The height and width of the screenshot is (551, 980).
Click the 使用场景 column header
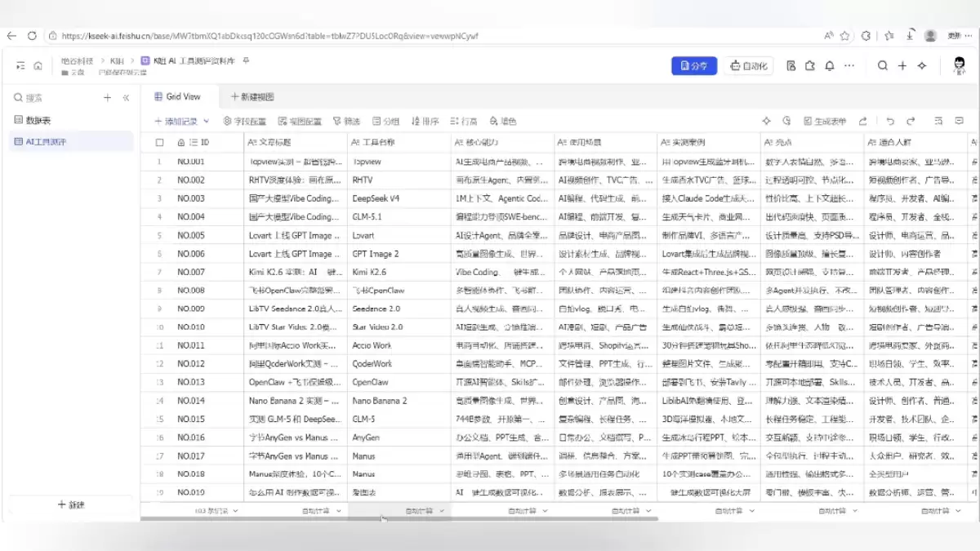605,142
